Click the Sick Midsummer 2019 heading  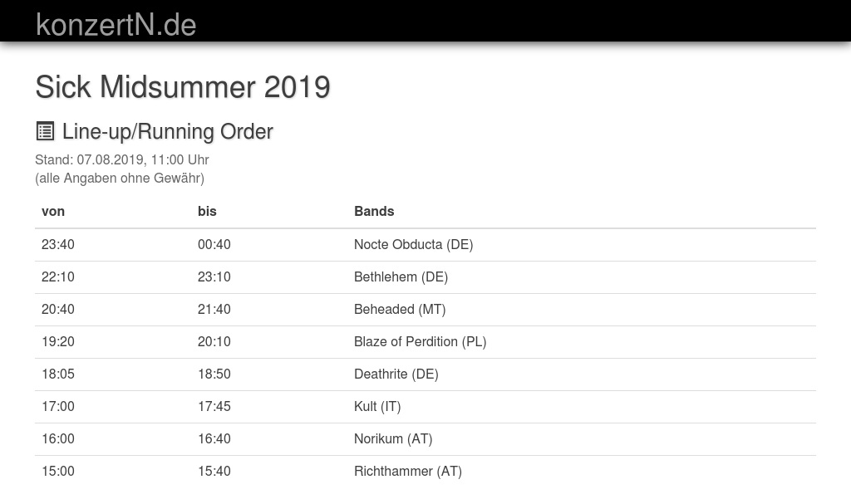pos(183,87)
